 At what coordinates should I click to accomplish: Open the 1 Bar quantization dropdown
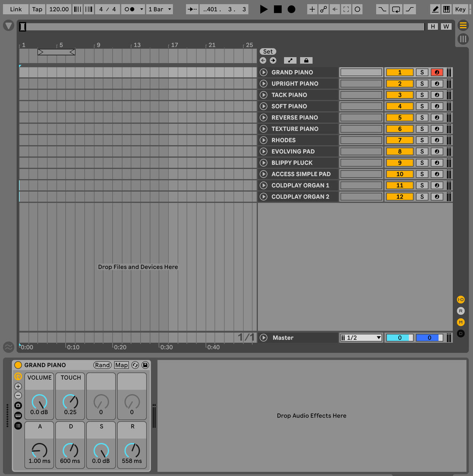click(160, 9)
